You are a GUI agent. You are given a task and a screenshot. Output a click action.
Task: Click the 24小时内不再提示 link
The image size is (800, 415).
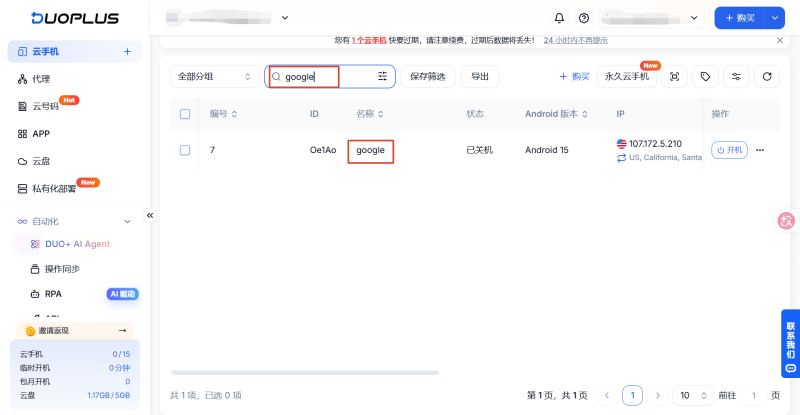pyautogui.click(x=576, y=40)
